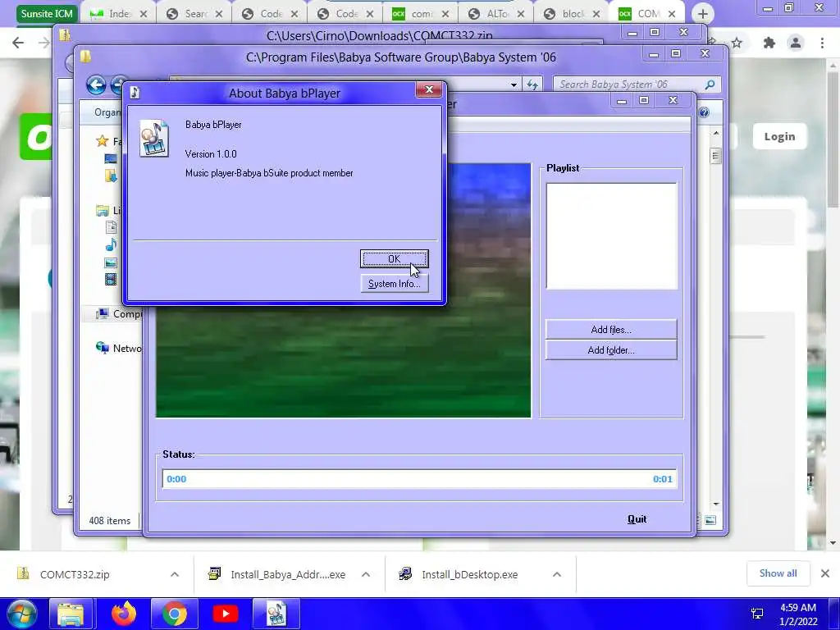Select the Libraries icon in Explorer sidebar
Image resolution: width=840 pixels, height=630 pixels.
(x=103, y=211)
